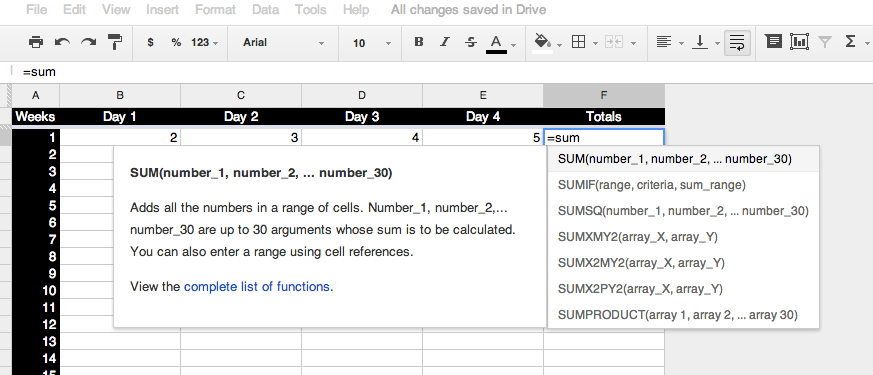Open horizontal align options

click(669, 42)
